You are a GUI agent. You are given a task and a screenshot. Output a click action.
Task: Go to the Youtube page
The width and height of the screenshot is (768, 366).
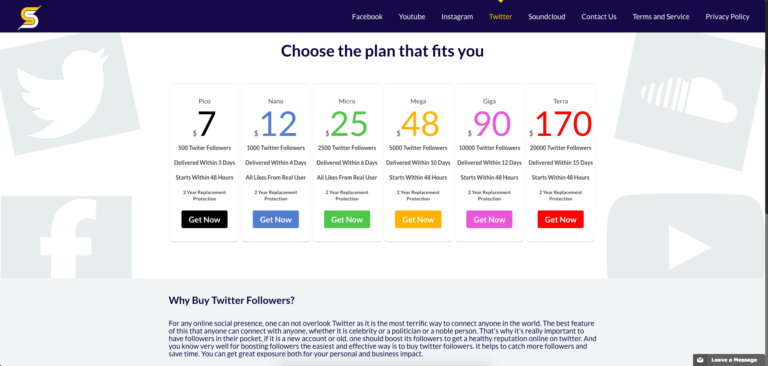click(x=411, y=17)
